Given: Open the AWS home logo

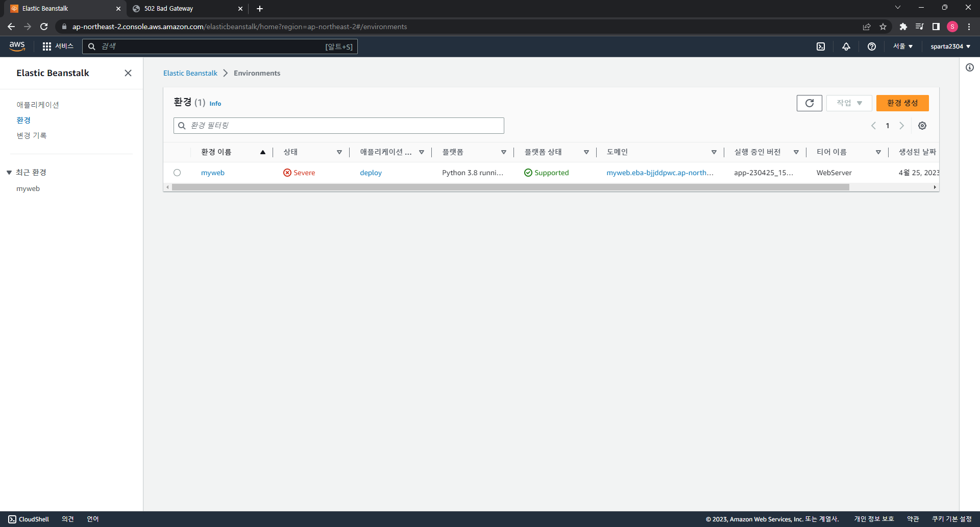Looking at the screenshot, I should coord(17,46).
